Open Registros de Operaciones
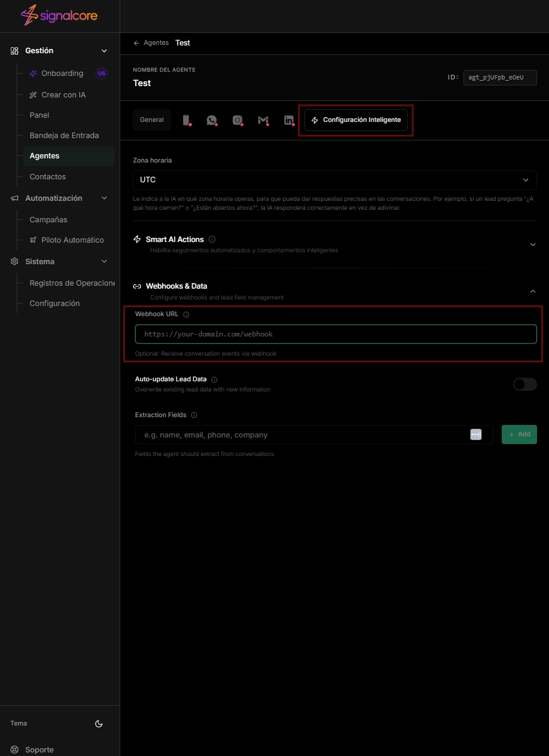 click(72, 283)
